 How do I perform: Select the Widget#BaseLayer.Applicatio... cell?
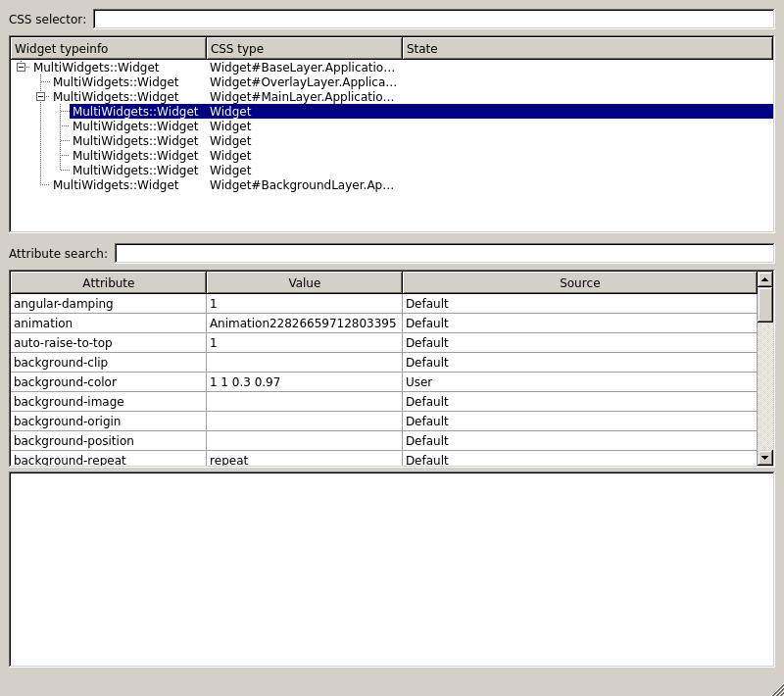(303, 67)
